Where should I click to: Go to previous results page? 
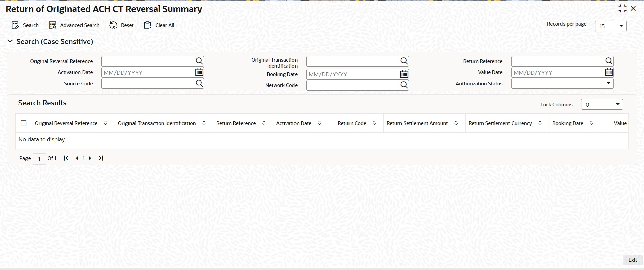tap(77, 158)
